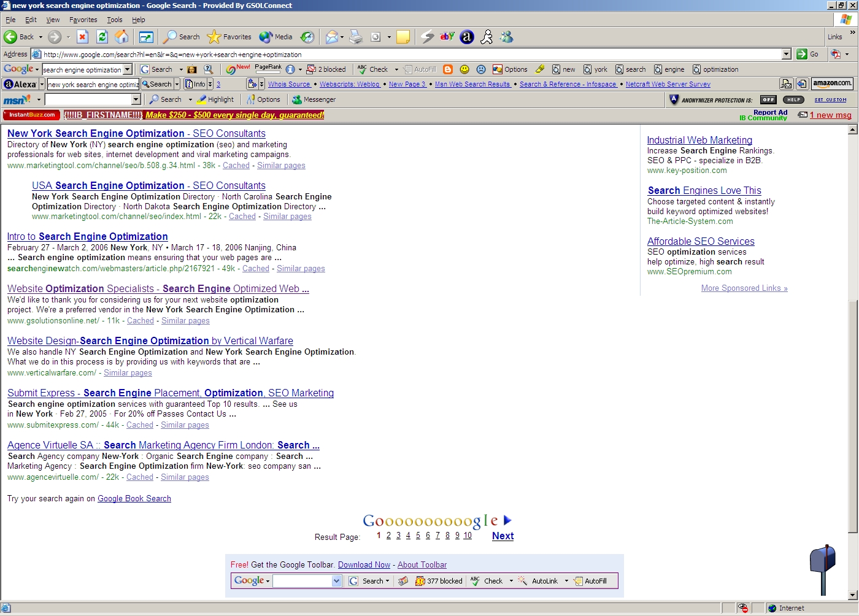Open the Help menu

139,20
